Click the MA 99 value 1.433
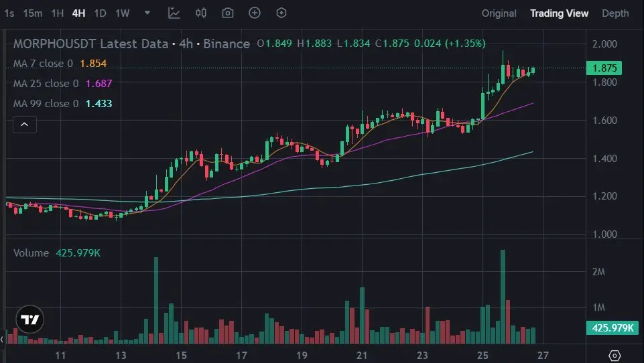The image size is (644, 363). pyautogui.click(x=99, y=104)
